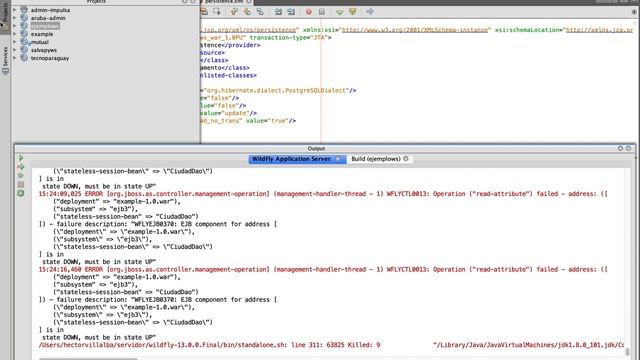Expand the mutual project node

15,42
